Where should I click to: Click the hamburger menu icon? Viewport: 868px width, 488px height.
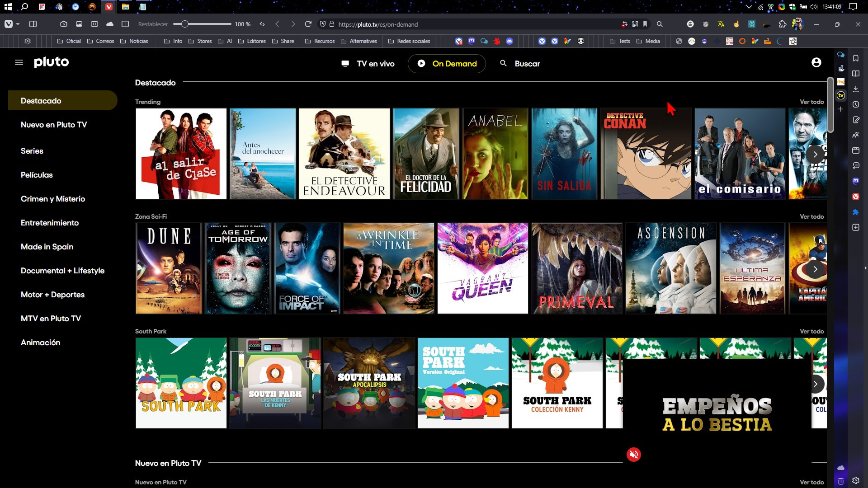(19, 62)
